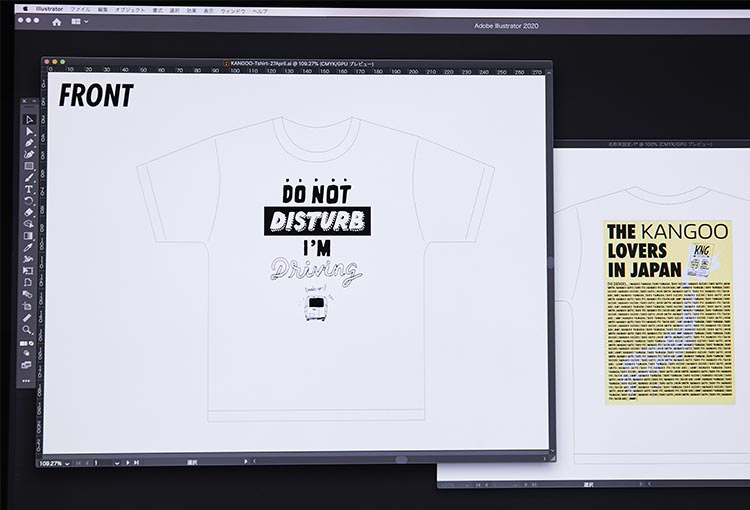The width and height of the screenshot is (750, 510).
Task: Select the Zoom magnifier tool
Action: (x=27, y=330)
